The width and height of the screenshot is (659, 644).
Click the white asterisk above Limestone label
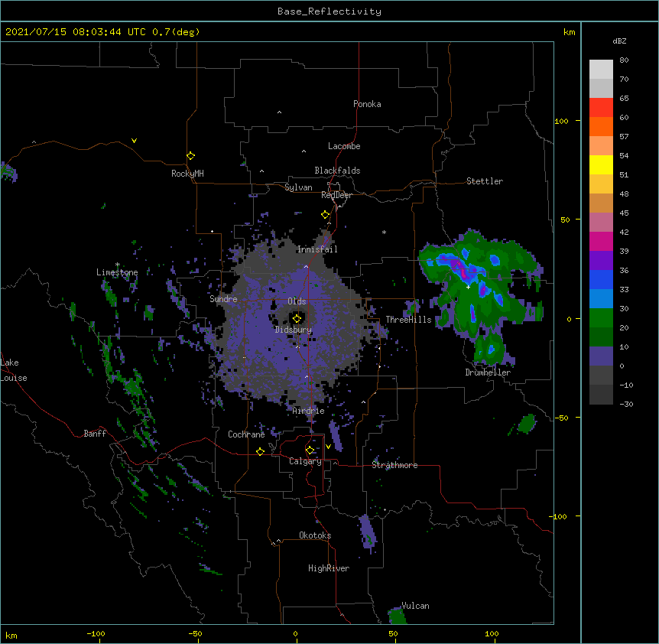tap(117, 265)
